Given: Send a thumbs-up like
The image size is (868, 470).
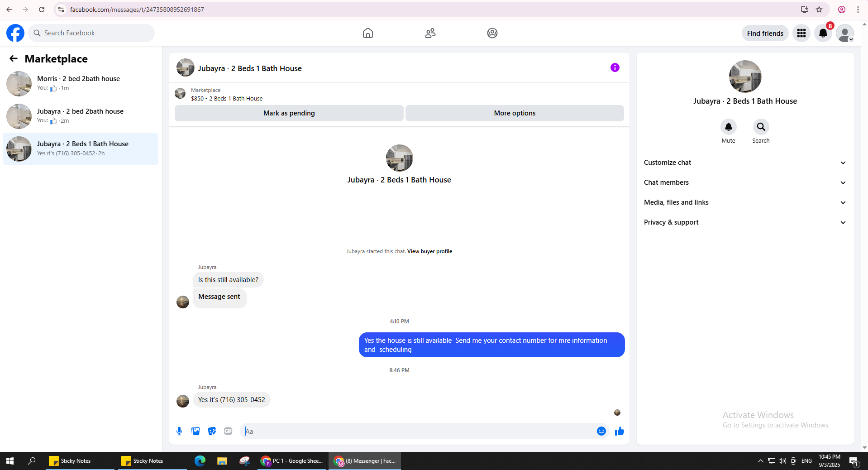Looking at the screenshot, I should [x=620, y=431].
